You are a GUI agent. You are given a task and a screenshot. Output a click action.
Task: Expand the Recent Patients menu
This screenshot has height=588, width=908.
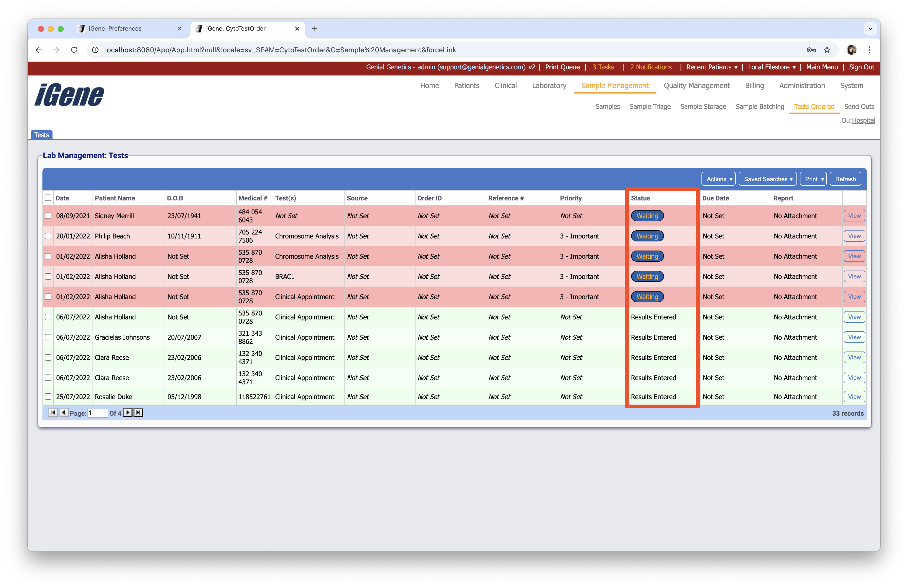coord(712,67)
